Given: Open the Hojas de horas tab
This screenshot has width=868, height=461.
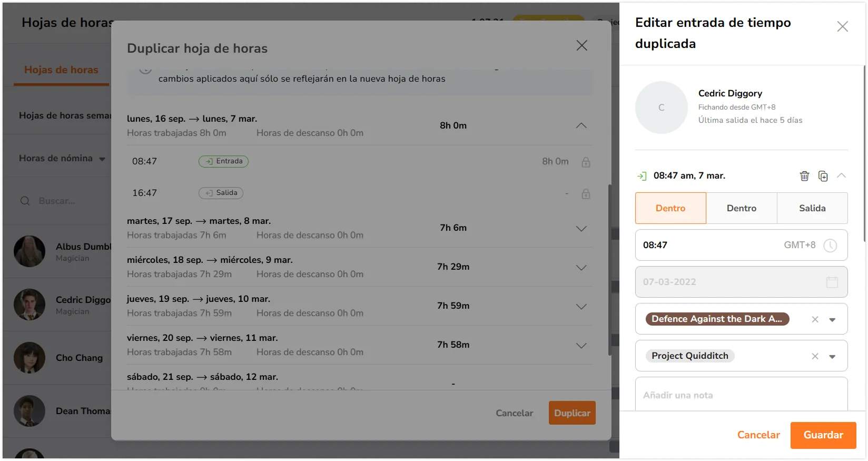Looking at the screenshot, I should click(61, 70).
